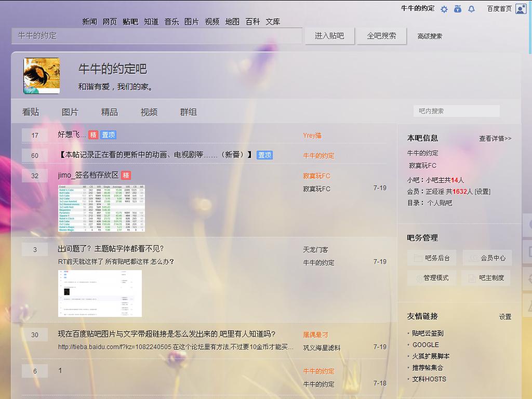Visit the GOOGLE friendship link

pos(425,344)
